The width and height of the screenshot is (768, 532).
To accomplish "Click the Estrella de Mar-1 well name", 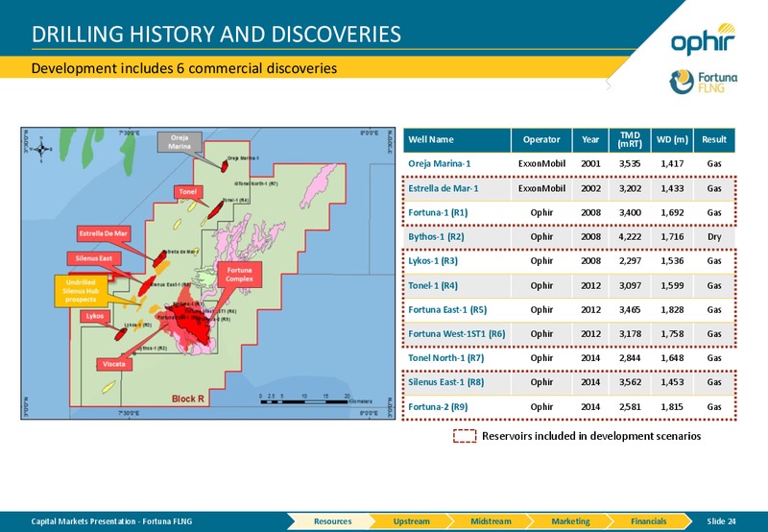I will point(444,188).
